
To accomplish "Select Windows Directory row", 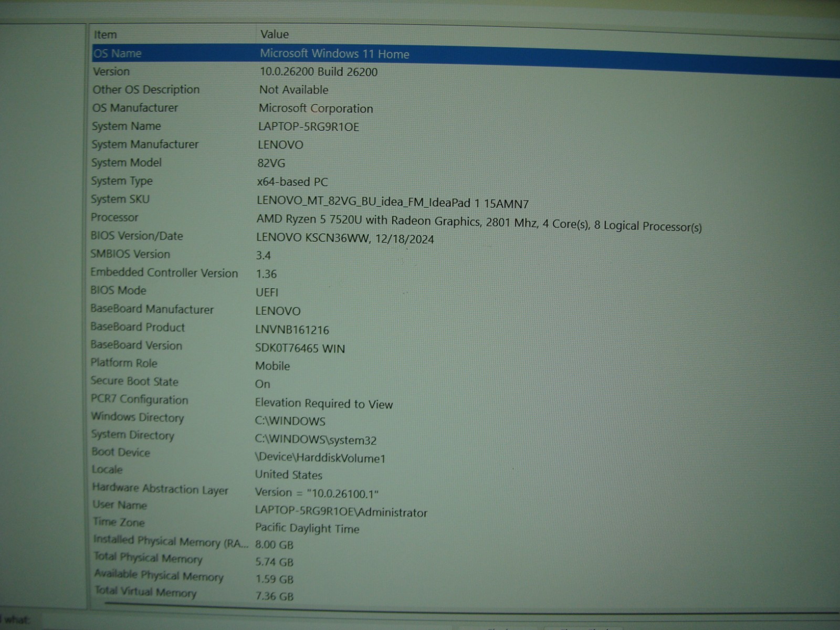I will pyautogui.click(x=138, y=417).
